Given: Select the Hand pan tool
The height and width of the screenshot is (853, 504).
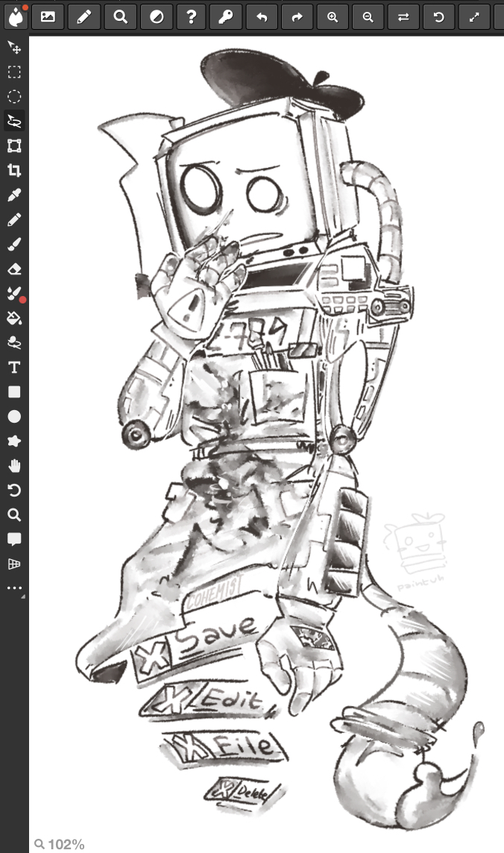Looking at the screenshot, I should point(14,466).
